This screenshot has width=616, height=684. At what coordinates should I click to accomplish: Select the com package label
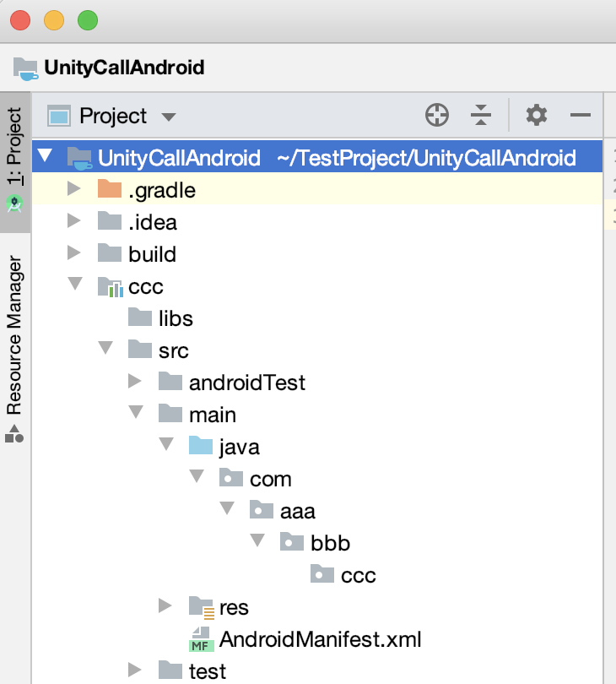pyautogui.click(x=270, y=480)
